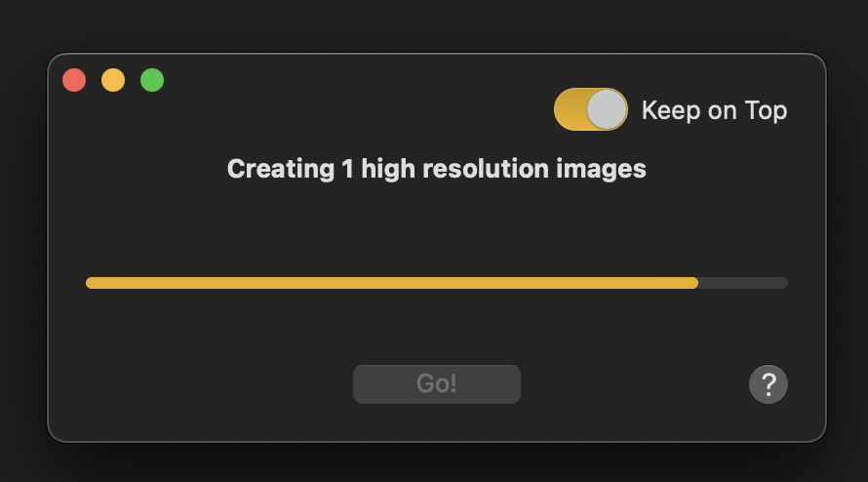The image size is (868, 482).
Task: Click the left start of the progress bar
Action: [92, 283]
